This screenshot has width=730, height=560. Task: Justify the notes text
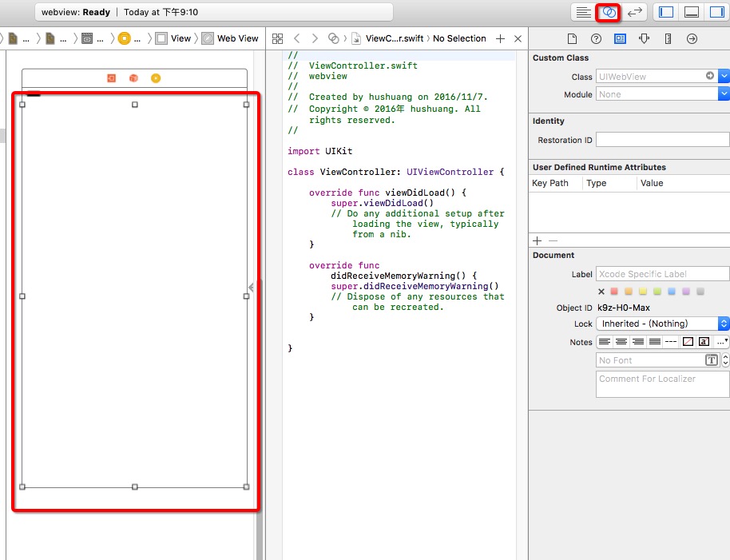click(x=655, y=342)
